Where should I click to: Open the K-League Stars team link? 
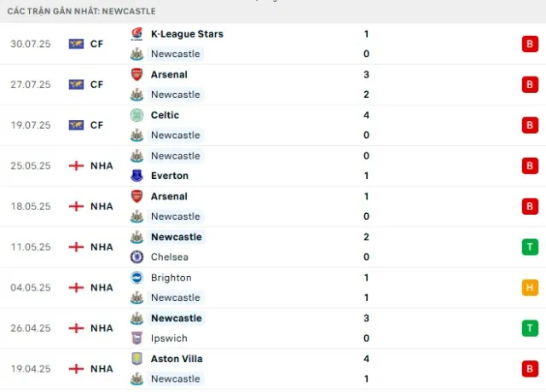click(x=187, y=34)
